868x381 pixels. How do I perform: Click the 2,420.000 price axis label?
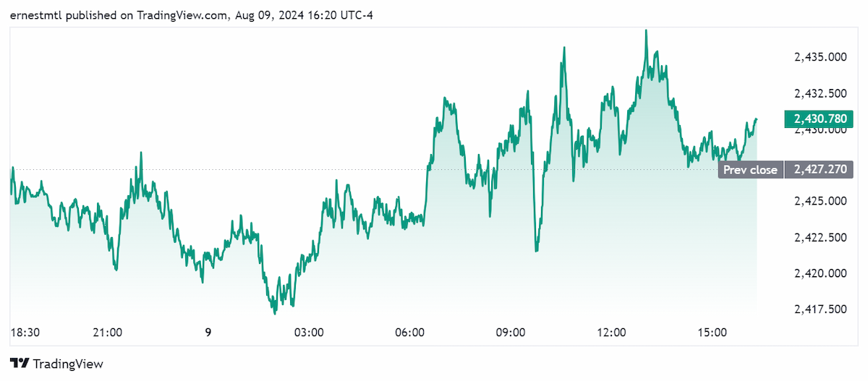tap(820, 273)
